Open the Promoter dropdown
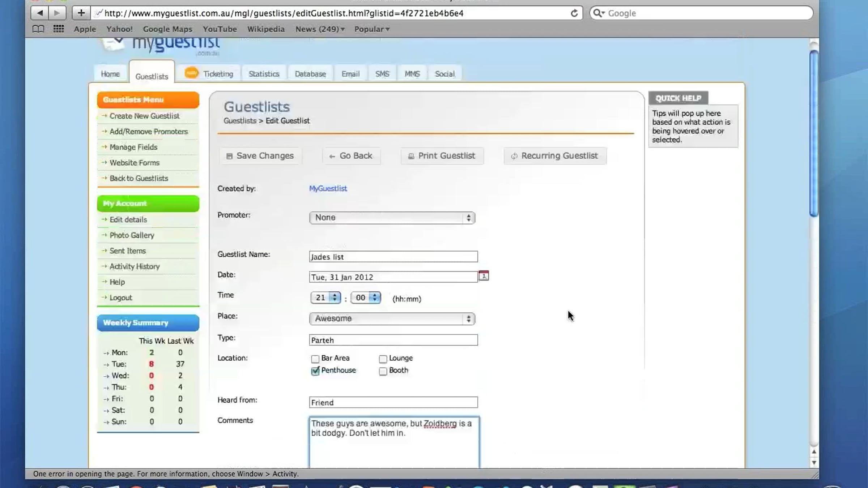868x488 pixels. [x=392, y=218]
